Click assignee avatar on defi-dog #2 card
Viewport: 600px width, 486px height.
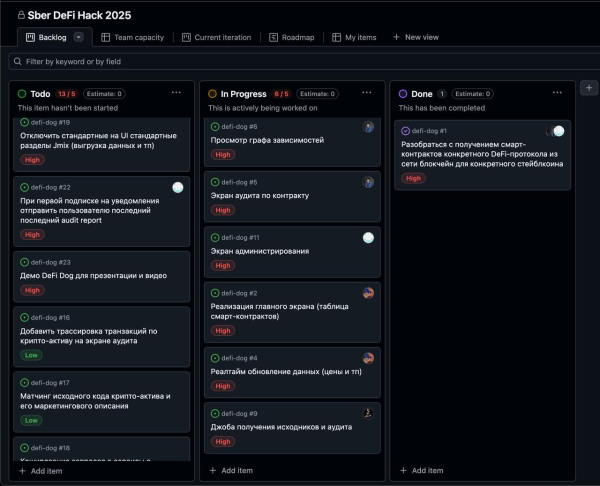pyautogui.click(x=368, y=293)
